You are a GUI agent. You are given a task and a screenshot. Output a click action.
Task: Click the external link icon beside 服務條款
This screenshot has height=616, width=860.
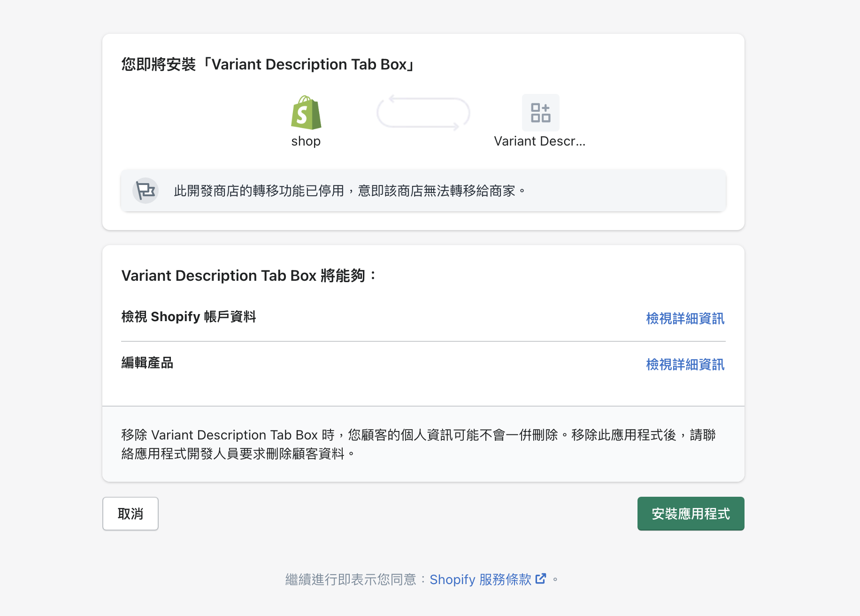click(541, 578)
